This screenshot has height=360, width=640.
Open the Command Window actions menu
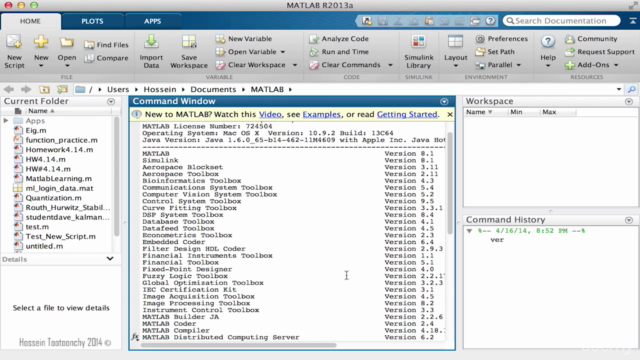[x=444, y=102]
